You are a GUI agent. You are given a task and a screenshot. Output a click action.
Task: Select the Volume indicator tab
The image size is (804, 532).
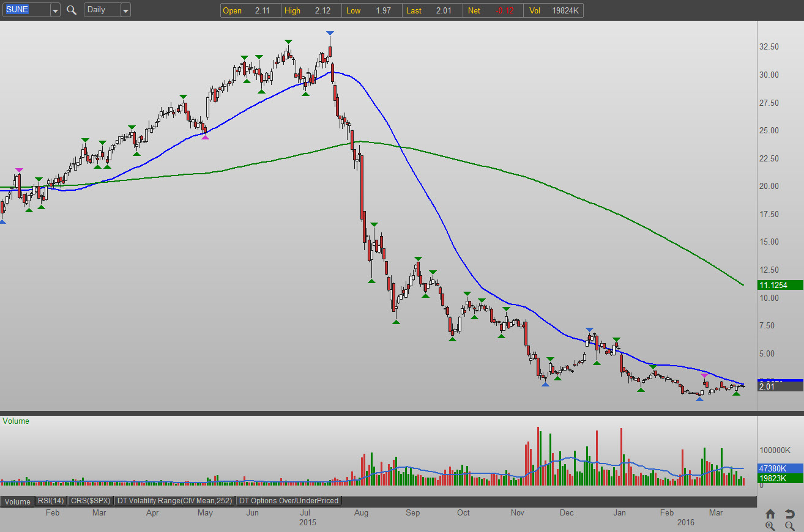(17, 501)
